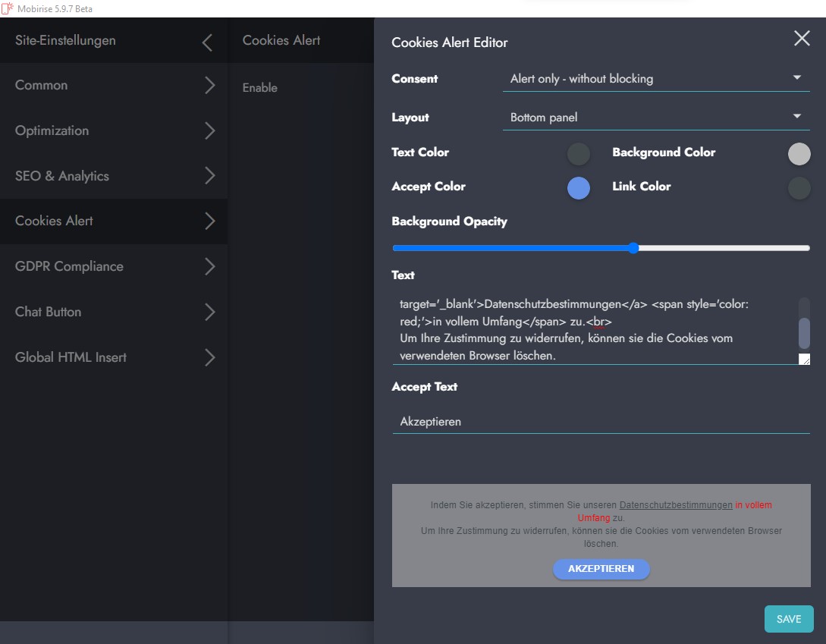Click the arrow next to Optimization
Viewport: 826px width, 644px height.
click(x=210, y=131)
